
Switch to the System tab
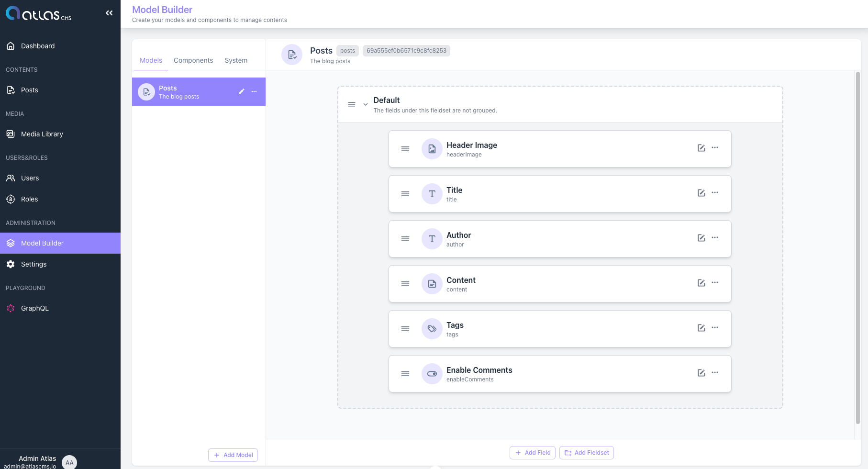coord(236,60)
